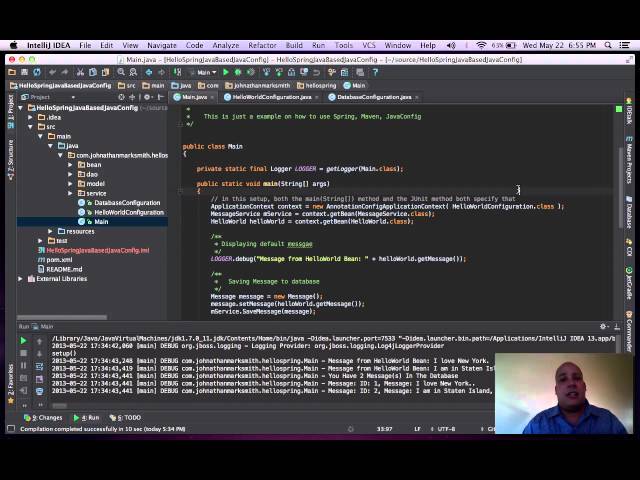640x480 pixels.
Task: Click the Cut scissors icon
Action: [80, 72]
